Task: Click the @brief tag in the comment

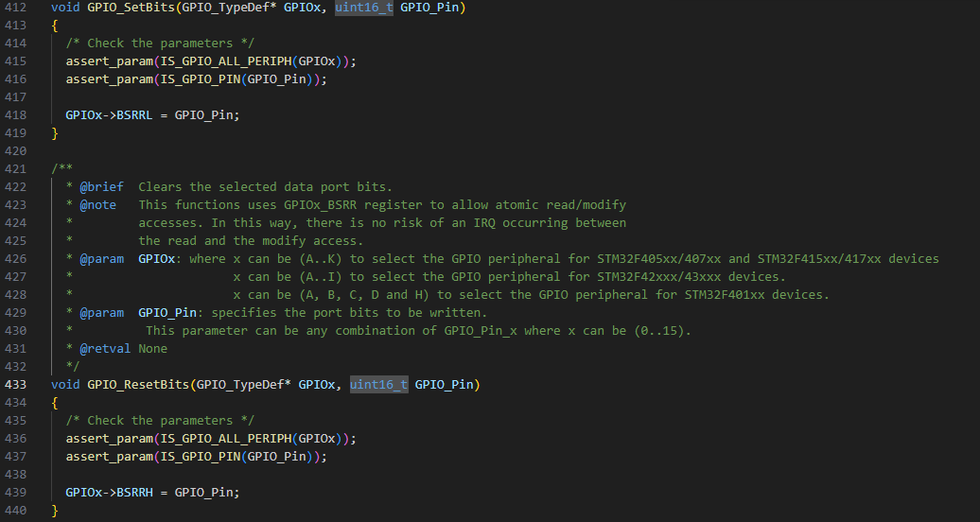Action: [102, 187]
